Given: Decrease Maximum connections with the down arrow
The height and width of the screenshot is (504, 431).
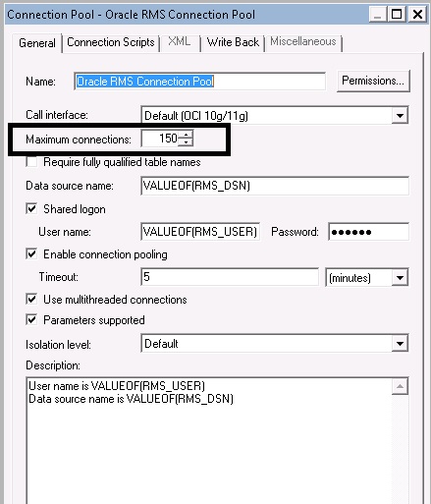Looking at the screenshot, I should coord(186,142).
